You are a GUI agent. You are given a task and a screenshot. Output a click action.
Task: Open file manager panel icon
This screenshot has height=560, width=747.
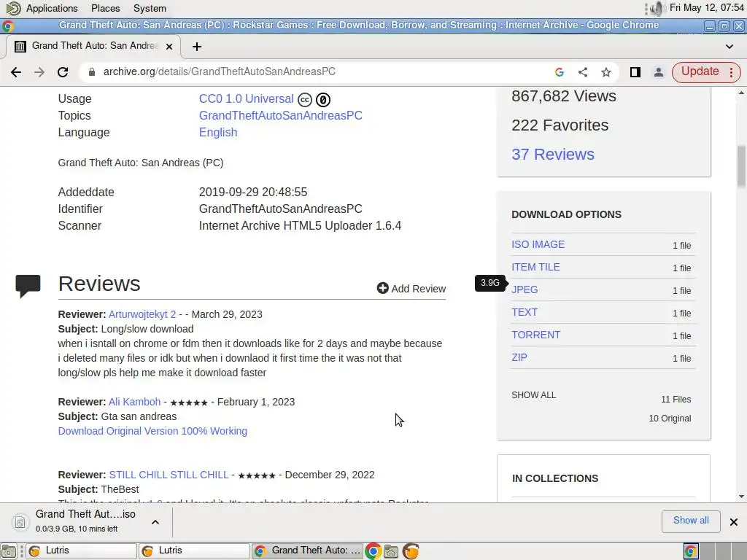coord(391,551)
